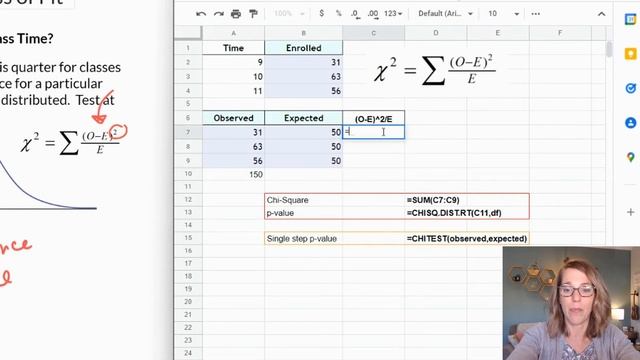
Task: Open the Calendar side panel icon
Action: [x=631, y=19]
